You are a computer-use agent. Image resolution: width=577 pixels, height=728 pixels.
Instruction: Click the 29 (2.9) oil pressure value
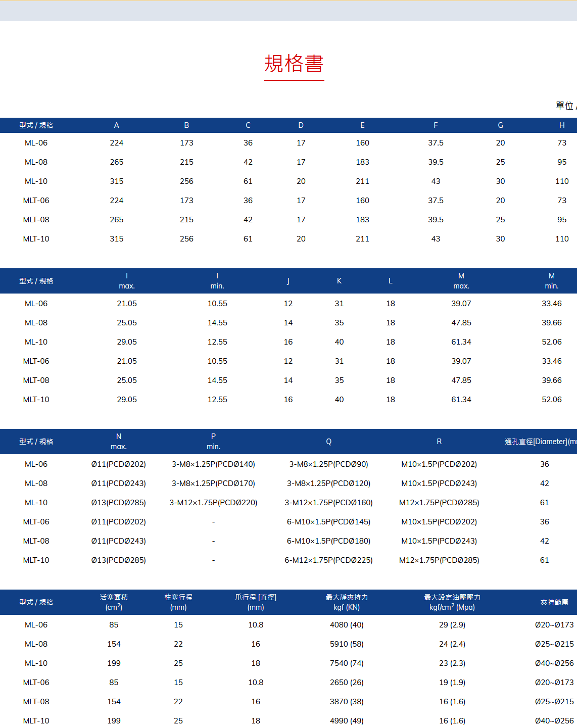point(452,625)
